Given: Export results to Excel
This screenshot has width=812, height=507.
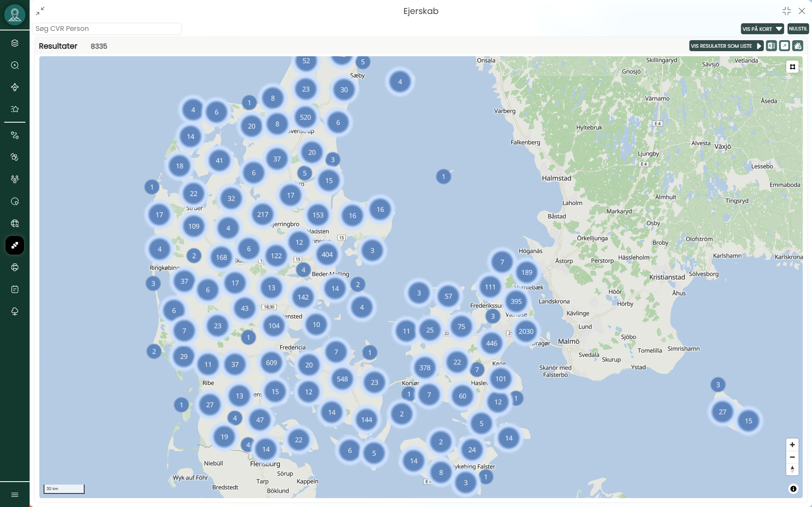Looking at the screenshot, I should 771,46.
